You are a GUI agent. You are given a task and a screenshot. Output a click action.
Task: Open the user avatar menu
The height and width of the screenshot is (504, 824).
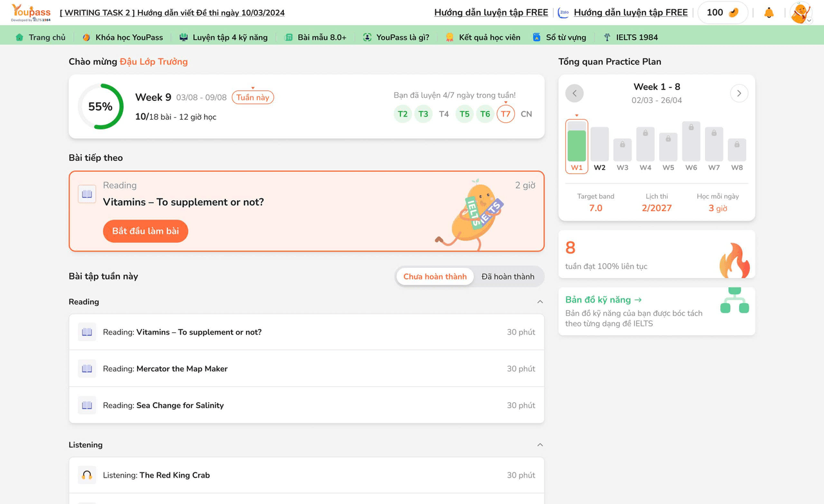tap(800, 13)
